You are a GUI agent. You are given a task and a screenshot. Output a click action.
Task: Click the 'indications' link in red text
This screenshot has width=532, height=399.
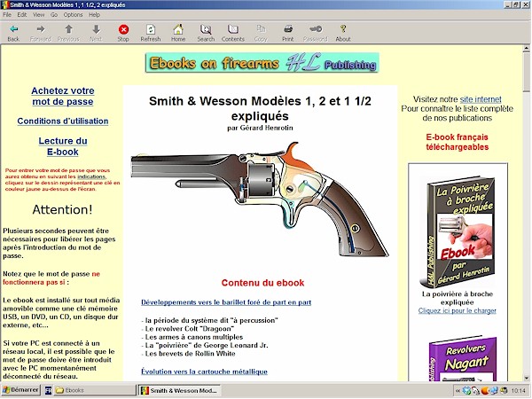point(91,176)
